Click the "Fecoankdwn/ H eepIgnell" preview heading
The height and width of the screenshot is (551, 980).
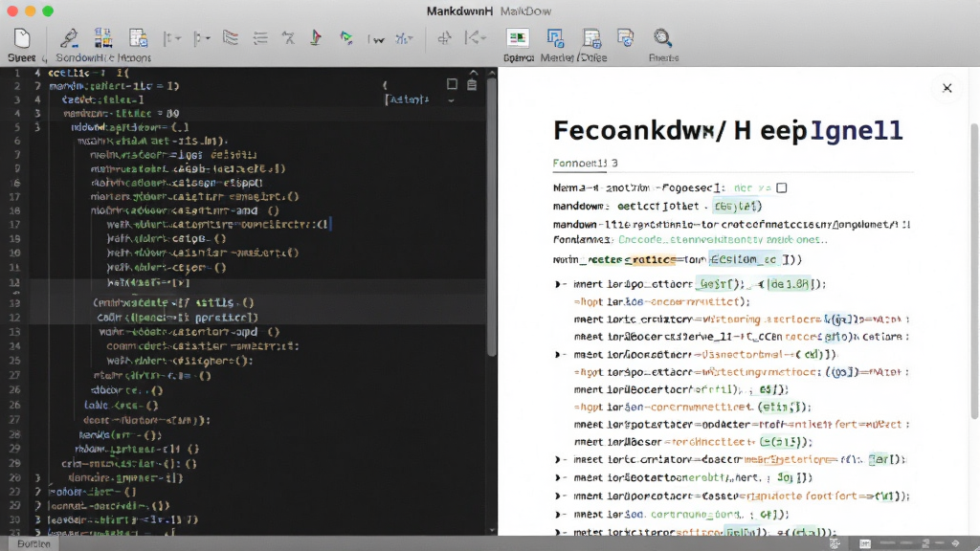pos(727,130)
